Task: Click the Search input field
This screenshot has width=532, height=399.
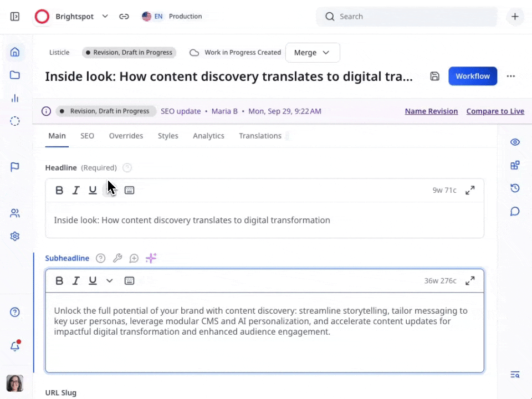Action: pyautogui.click(x=410, y=17)
